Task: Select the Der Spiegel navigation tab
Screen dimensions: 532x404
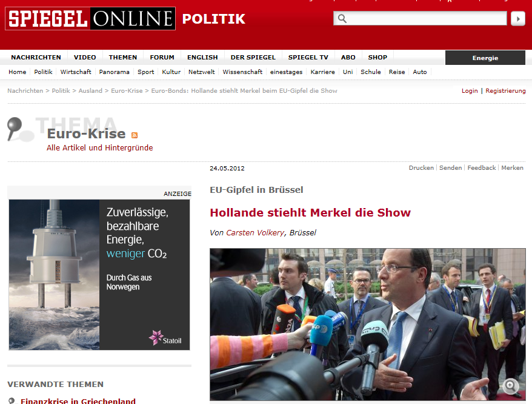Action: click(x=253, y=58)
